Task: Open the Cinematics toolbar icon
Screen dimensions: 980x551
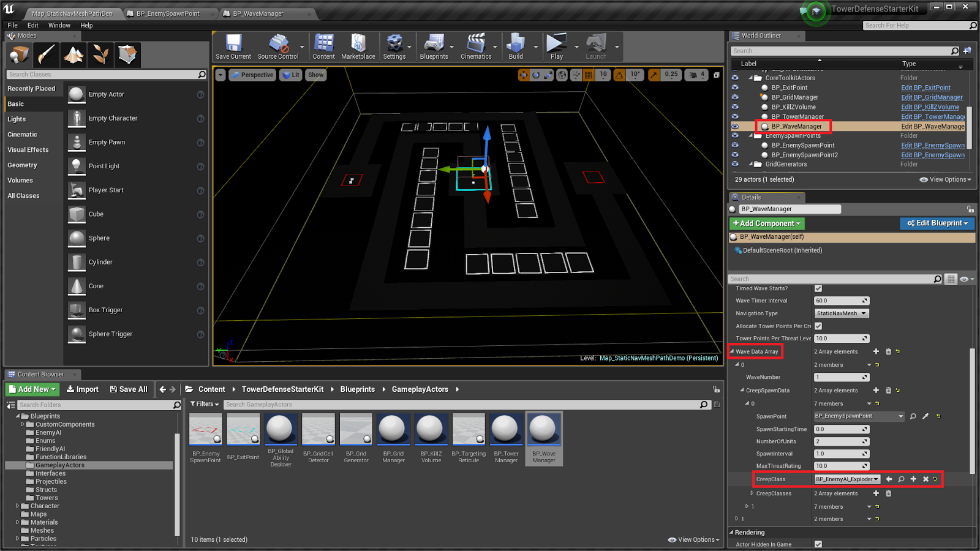Action: coord(476,47)
